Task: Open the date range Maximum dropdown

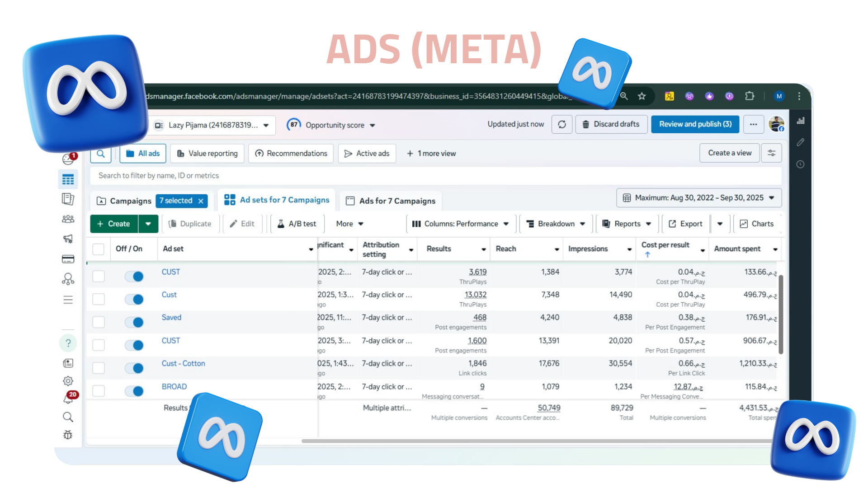Action: (x=698, y=198)
